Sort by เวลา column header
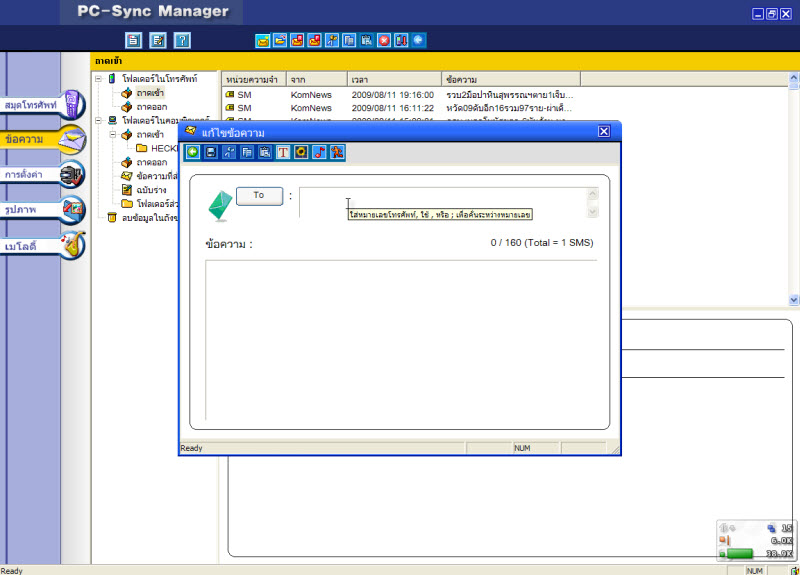 tap(394, 80)
